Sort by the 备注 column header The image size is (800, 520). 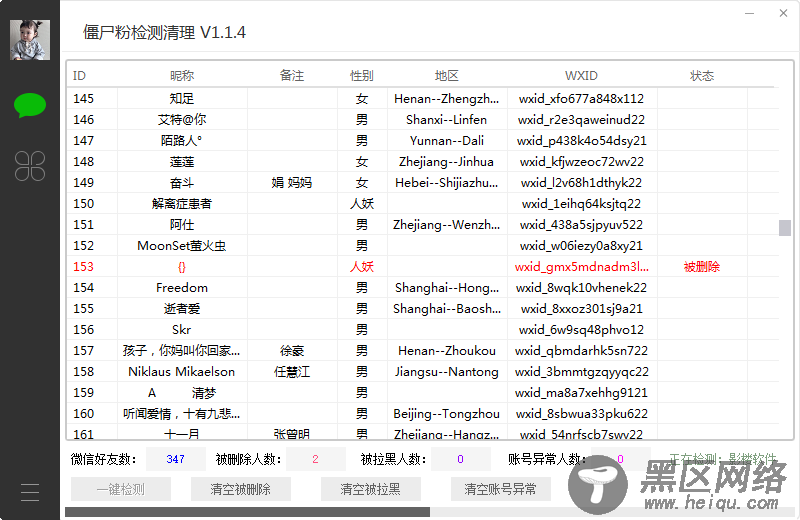point(292,76)
